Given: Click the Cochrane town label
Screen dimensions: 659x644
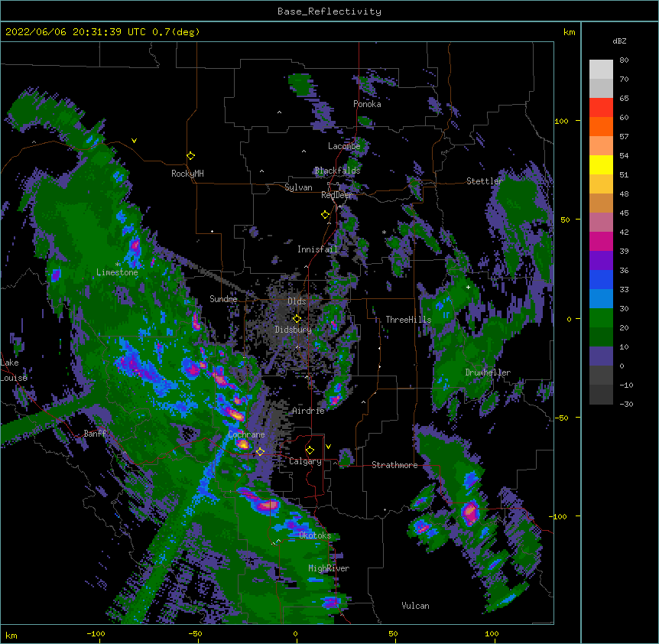Looking at the screenshot, I should pyautogui.click(x=246, y=434).
